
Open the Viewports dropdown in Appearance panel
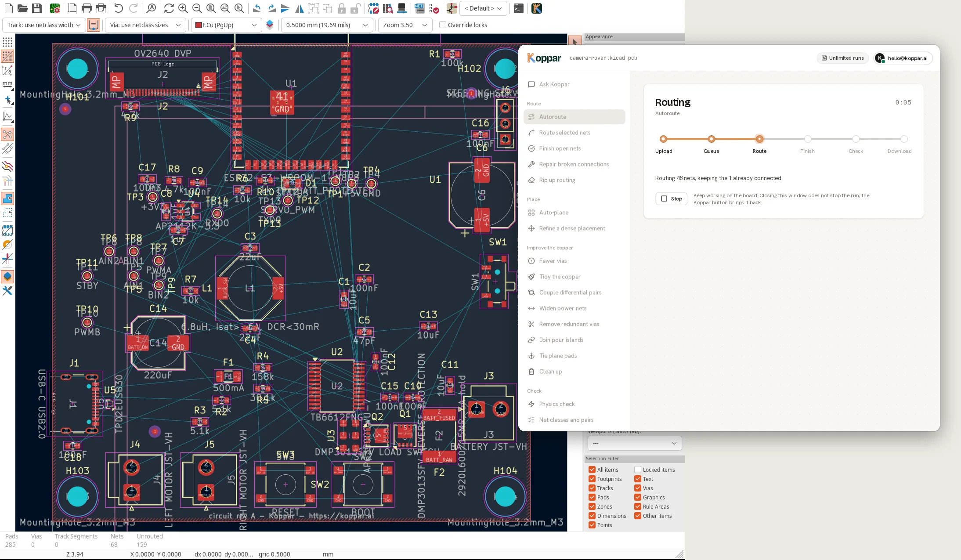[x=635, y=443]
